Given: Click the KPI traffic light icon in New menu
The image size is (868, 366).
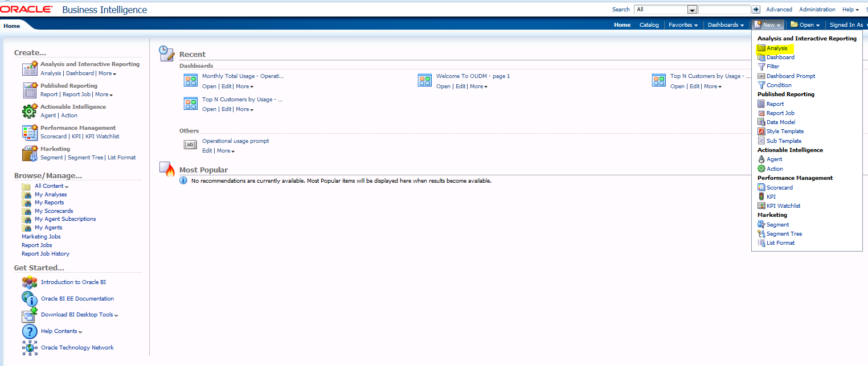Looking at the screenshot, I should coord(761,197).
